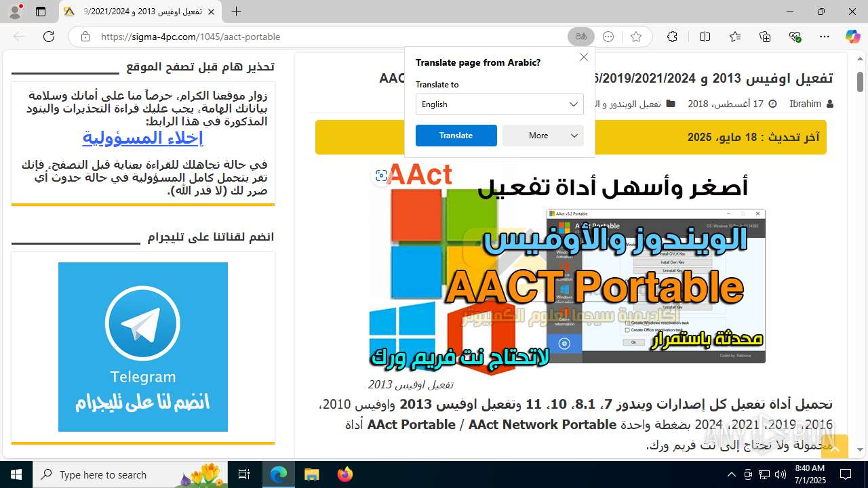Select the active browser tab
Screen dimensions: 868x488
click(140, 12)
